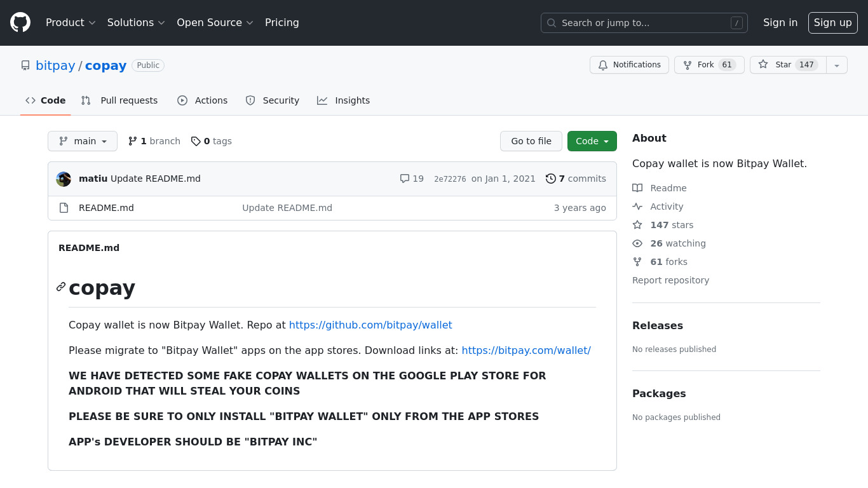Click the bell icon in Notifications button
This screenshot has width=868, height=488.
(x=603, y=65)
